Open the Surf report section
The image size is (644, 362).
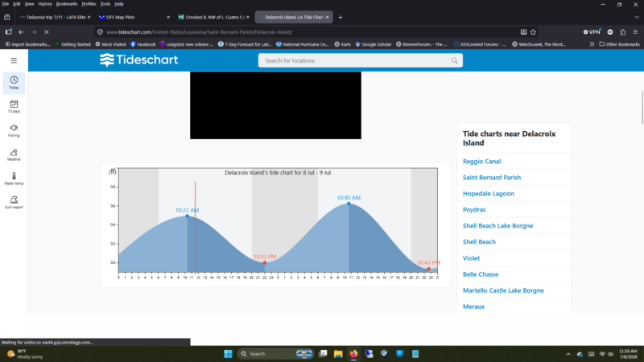coord(14,203)
